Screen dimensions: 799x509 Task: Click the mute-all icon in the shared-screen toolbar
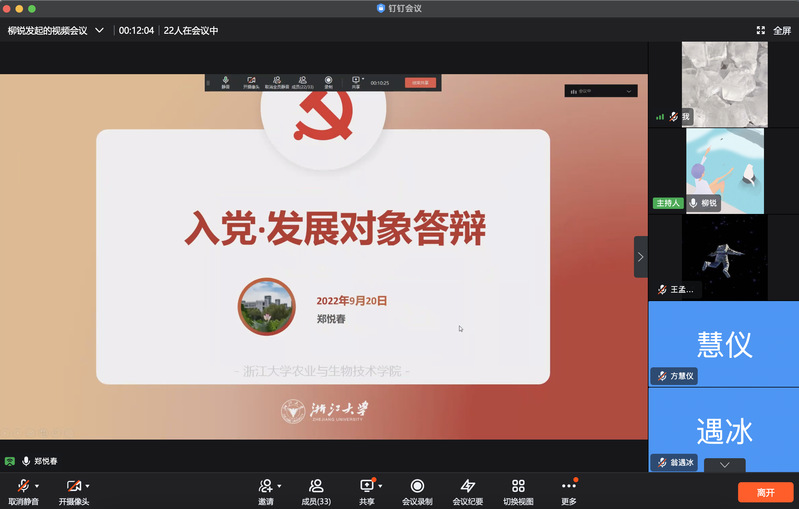(x=277, y=82)
